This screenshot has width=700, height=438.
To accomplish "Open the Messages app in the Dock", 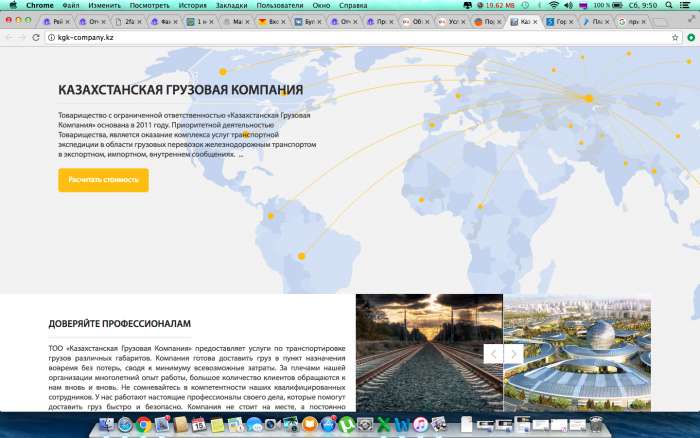I will pyautogui.click(x=254, y=424).
